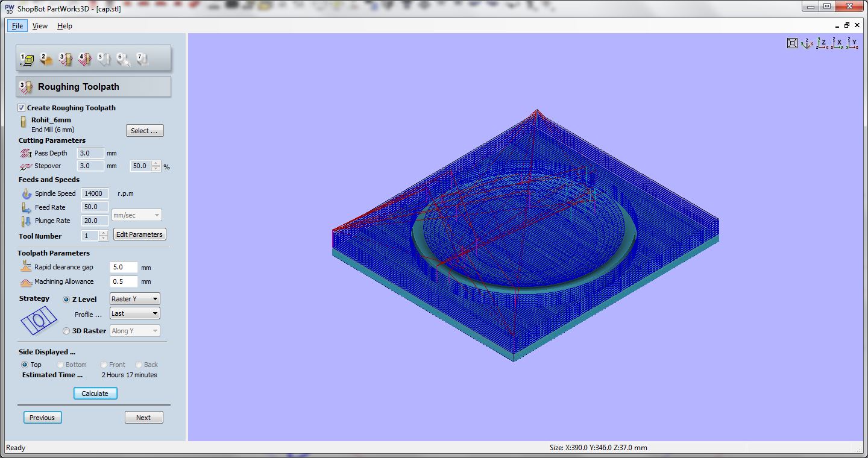Click the Roughing Toolpath header icon
Viewport: 868px width, 458px height.
(27, 87)
